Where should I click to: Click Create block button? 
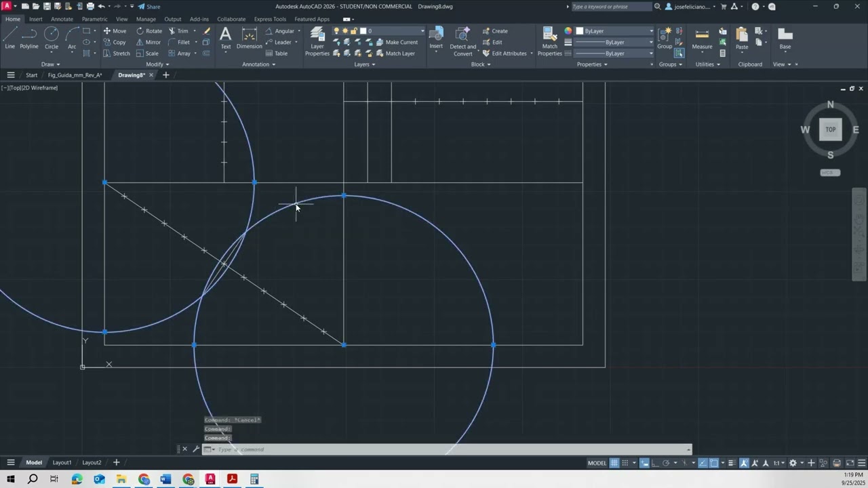[x=495, y=31]
